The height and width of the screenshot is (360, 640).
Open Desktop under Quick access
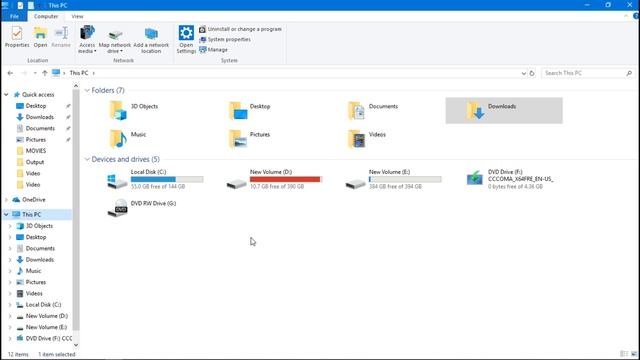36,106
